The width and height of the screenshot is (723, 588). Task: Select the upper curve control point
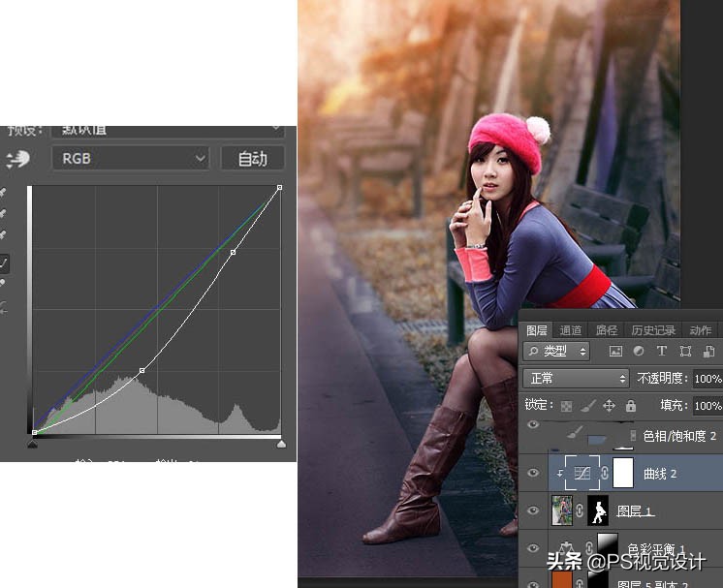pyautogui.click(x=233, y=252)
